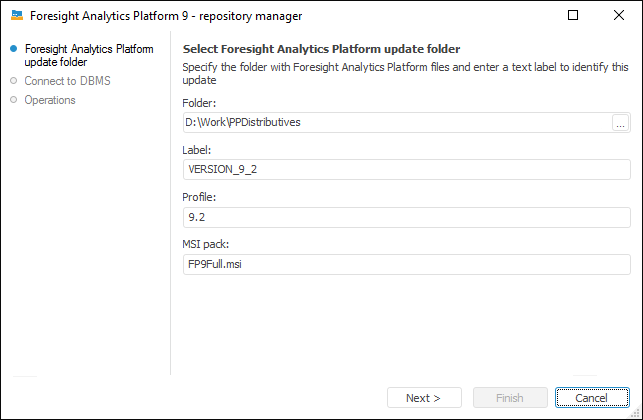Screen dimensions: 643x420
Task: Focus the Label field containing VERSION_9_2
Action: click(x=405, y=170)
